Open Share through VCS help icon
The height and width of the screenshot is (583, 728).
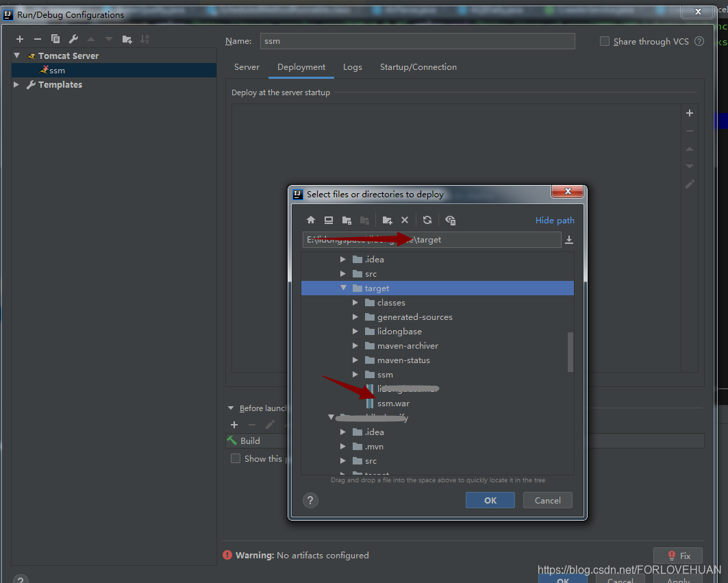click(699, 41)
